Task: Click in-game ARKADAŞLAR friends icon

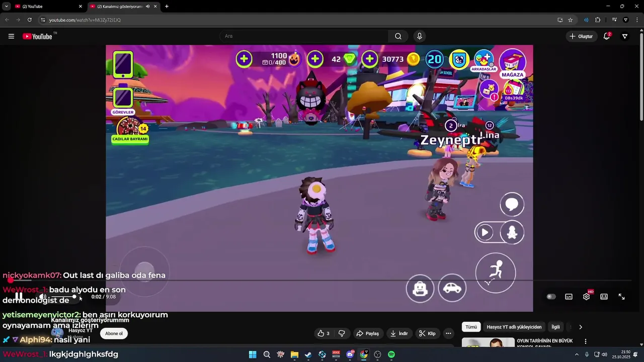Action: tap(484, 61)
